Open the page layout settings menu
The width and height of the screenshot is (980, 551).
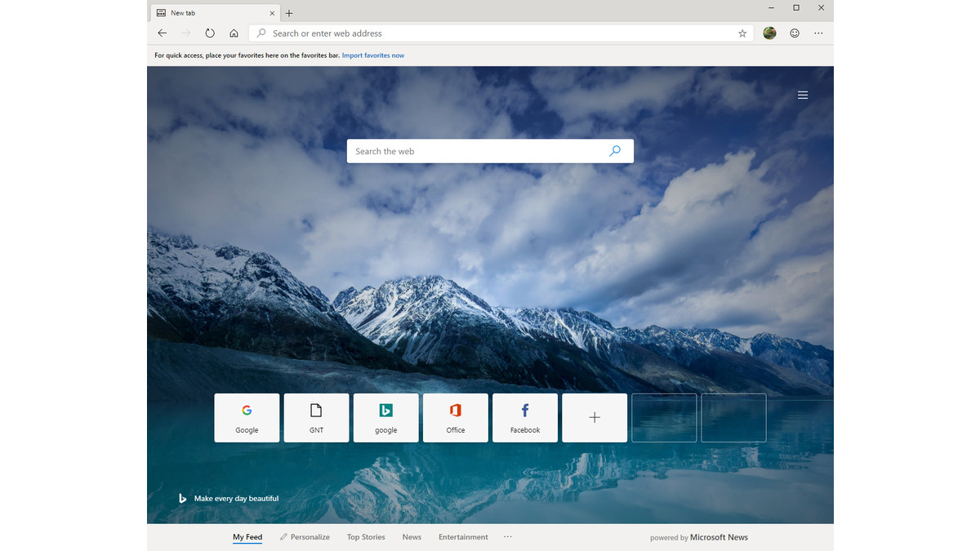coord(803,95)
